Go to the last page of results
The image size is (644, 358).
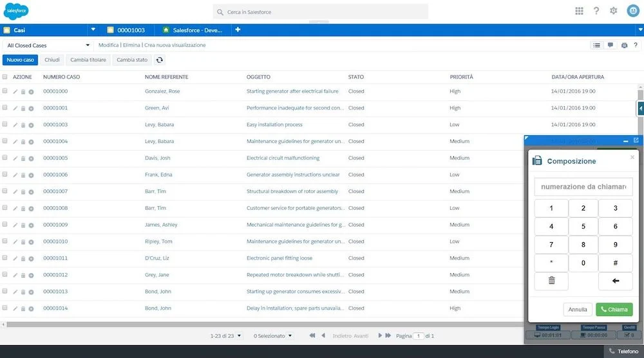pyautogui.click(x=388, y=335)
